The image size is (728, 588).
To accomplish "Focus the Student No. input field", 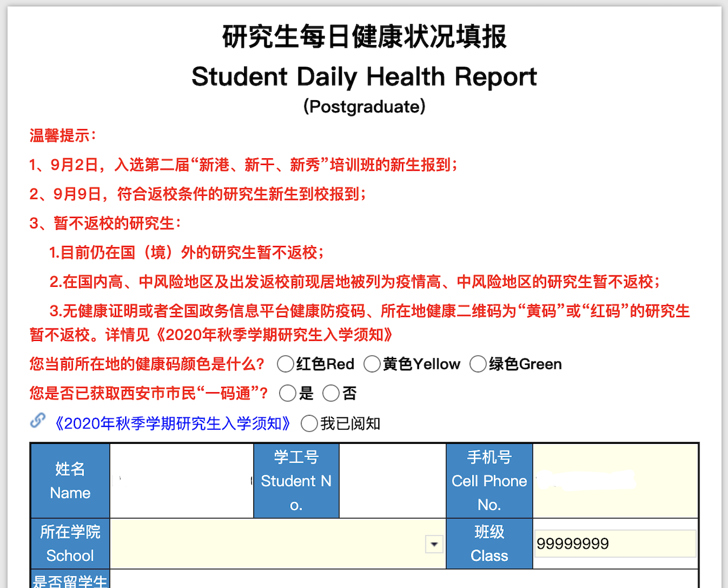I will click(x=392, y=481).
